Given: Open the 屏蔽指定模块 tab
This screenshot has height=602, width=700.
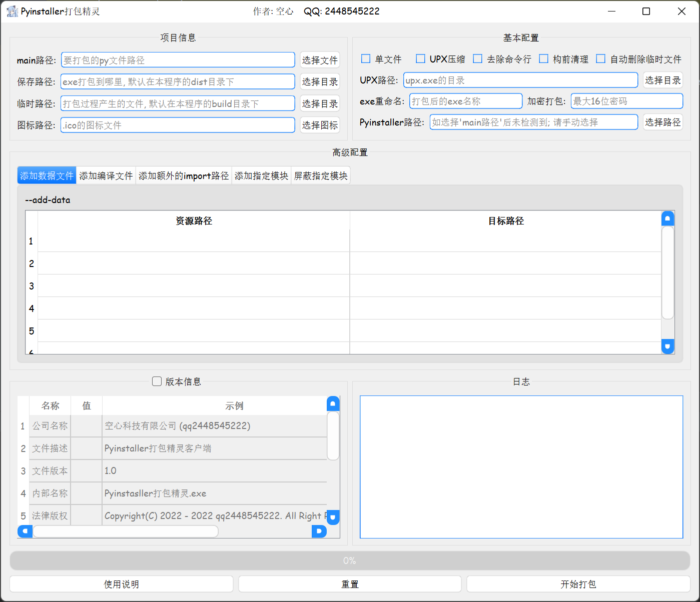Looking at the screenshot, I should (x=321, y=175).
